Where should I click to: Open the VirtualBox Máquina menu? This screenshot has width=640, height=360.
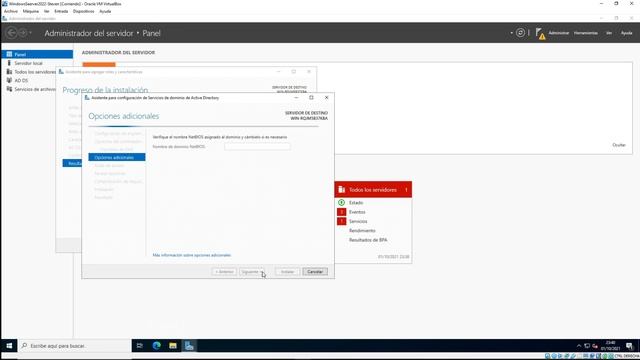pos(31,11)
